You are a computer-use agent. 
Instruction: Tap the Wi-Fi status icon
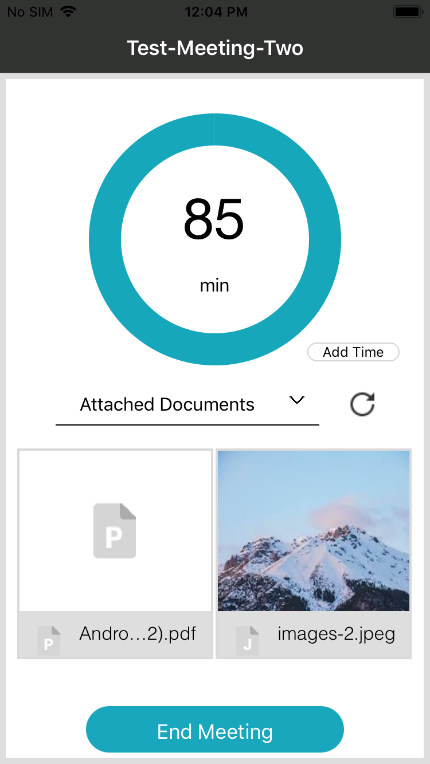pos(69,12)
